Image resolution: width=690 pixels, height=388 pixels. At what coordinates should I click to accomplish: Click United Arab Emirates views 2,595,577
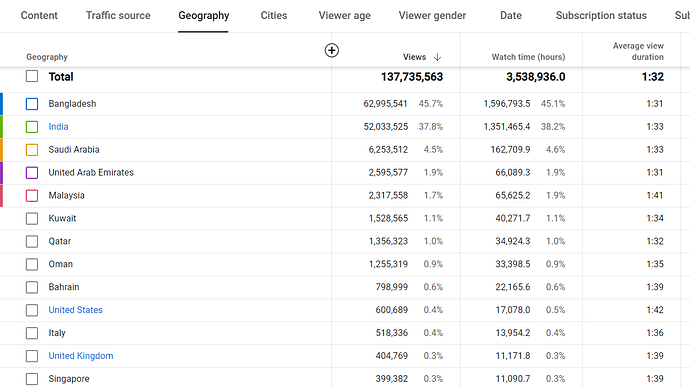click(x=388, y=172)
